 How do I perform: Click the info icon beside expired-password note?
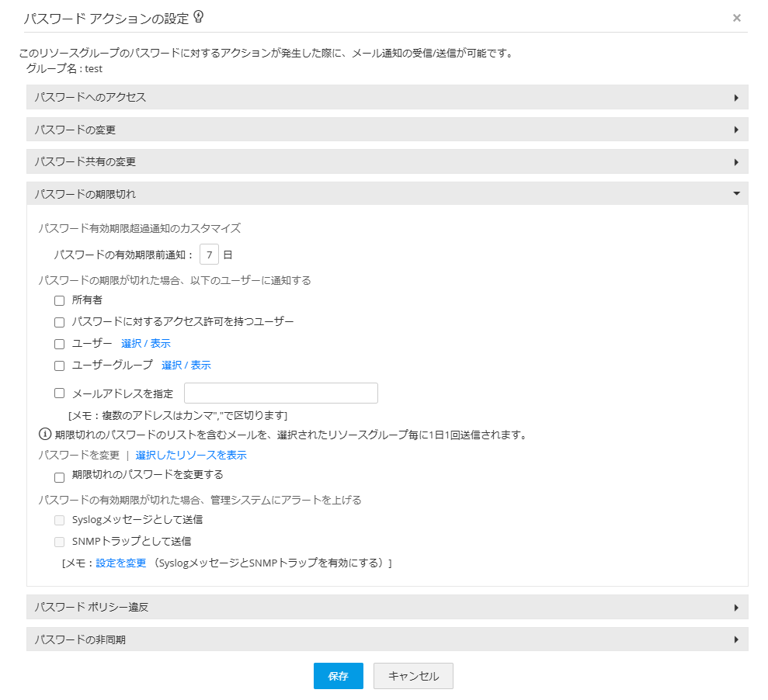point(45,435)
